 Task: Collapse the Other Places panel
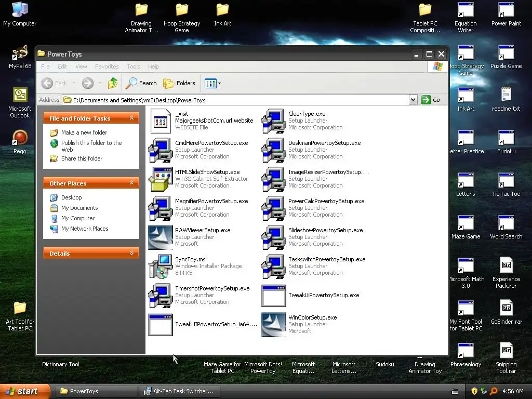[131, 183]
